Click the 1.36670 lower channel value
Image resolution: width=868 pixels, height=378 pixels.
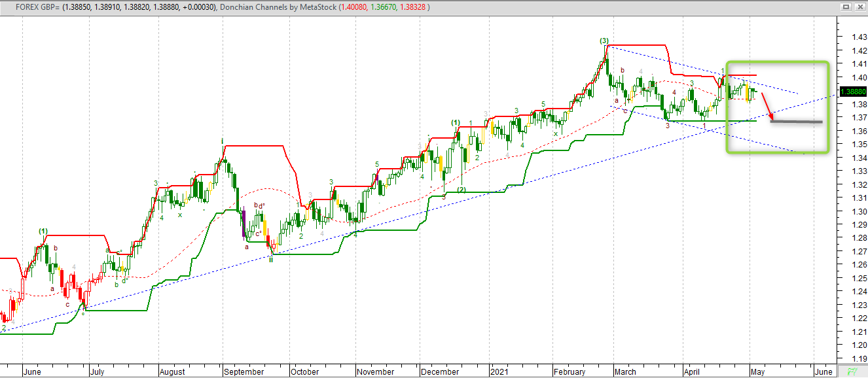point(384,7)
